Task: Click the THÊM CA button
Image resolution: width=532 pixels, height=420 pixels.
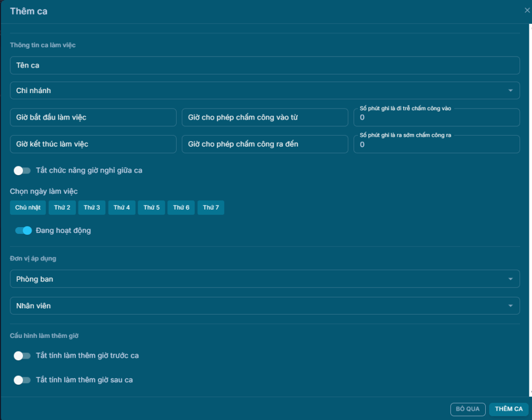Action: click(508, 409)
